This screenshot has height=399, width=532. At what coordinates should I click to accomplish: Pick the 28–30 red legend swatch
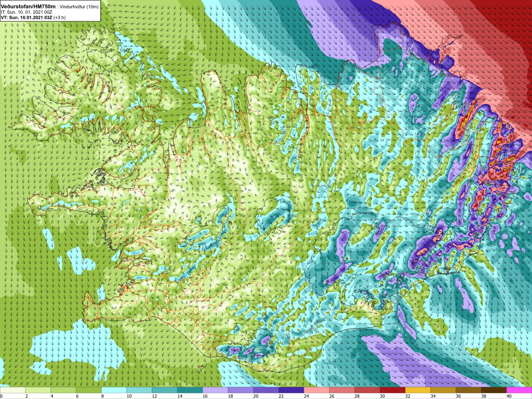tap(368, 390)
